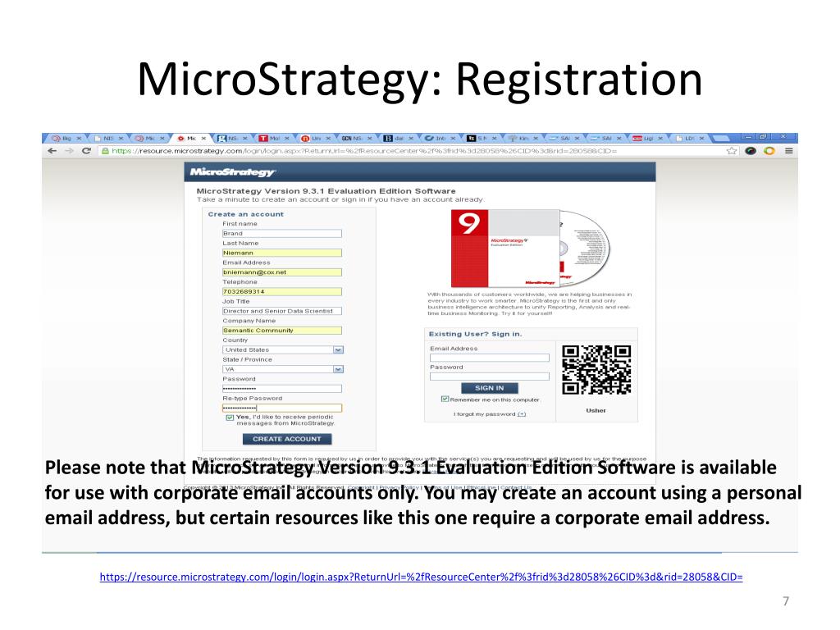The image size is (840, 630).
Task: Click the Telephone field showing 7032689314
Action: [x=282, y=291]
